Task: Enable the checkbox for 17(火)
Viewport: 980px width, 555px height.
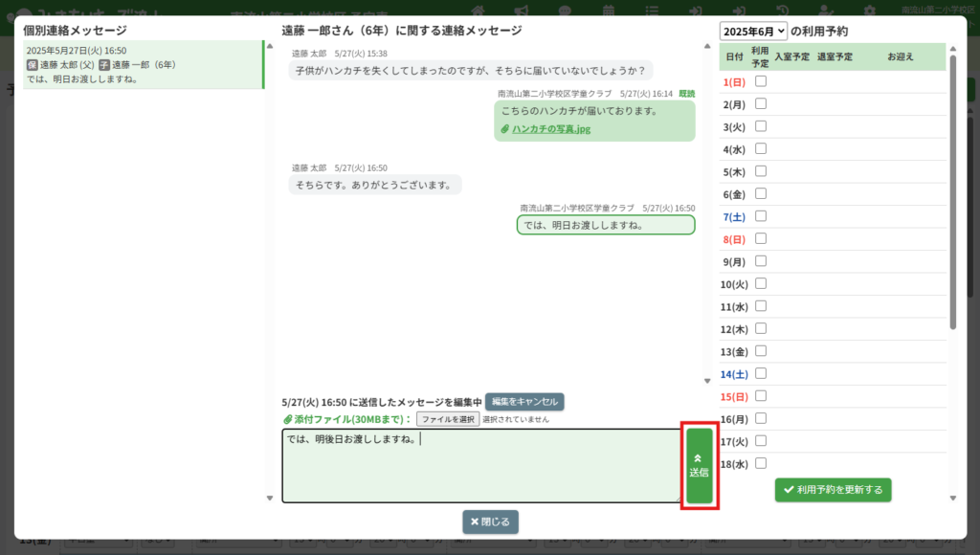Action: tap(761, 440)
